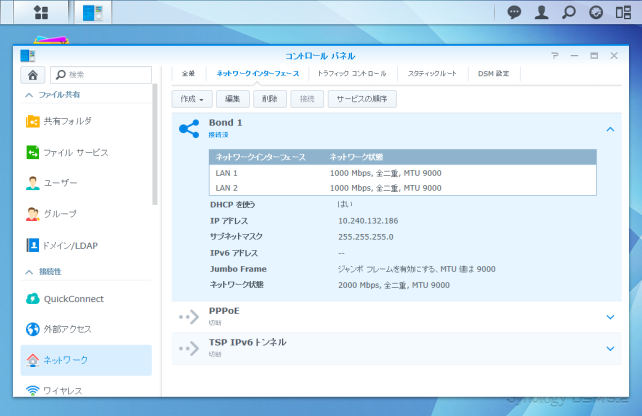Click the sidebar search field
Screen dimensions: 642x416
[101, 75]
